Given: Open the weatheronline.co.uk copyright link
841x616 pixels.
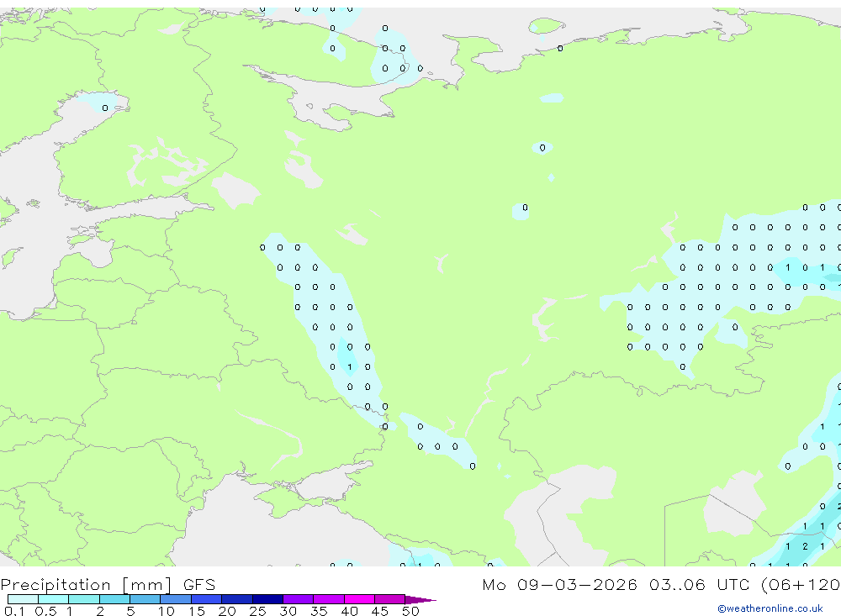Looking at the screenshot, I should coord(770,608).
